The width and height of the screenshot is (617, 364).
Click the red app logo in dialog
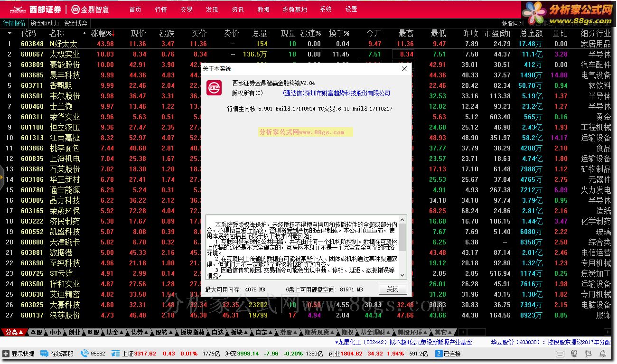point(214,88)
